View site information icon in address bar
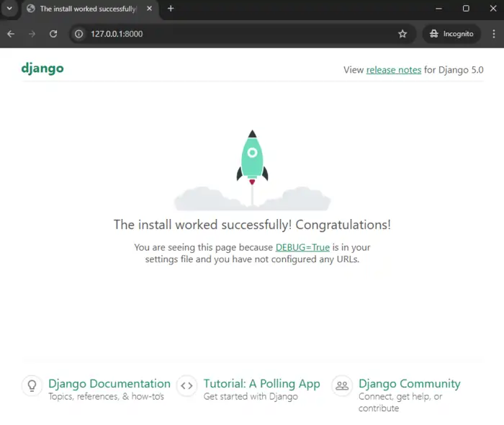This screenshot has height=425, width=504. 78,34
